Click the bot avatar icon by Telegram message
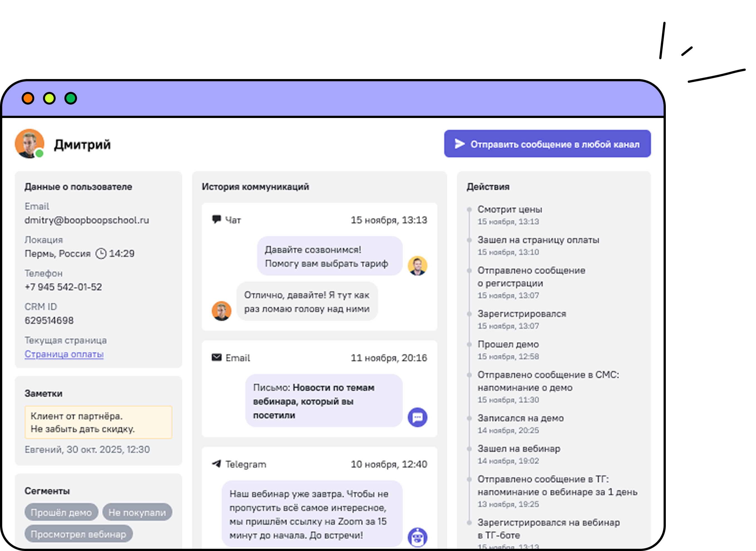Image resolution: width=756 pixels, height=551 pixels. click(417, 537)
